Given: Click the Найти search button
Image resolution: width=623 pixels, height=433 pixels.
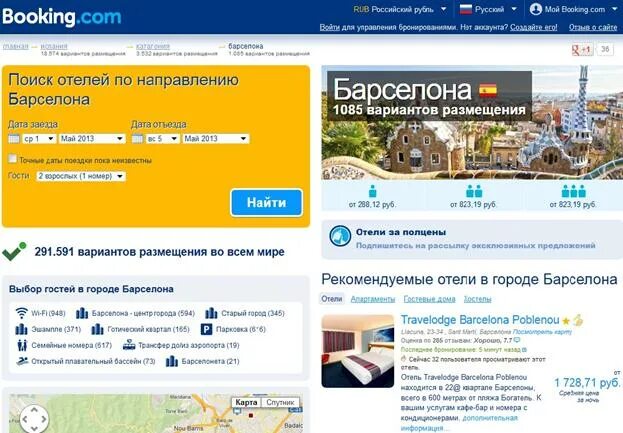Looking at the screenshot, I should tap(266, 203).
